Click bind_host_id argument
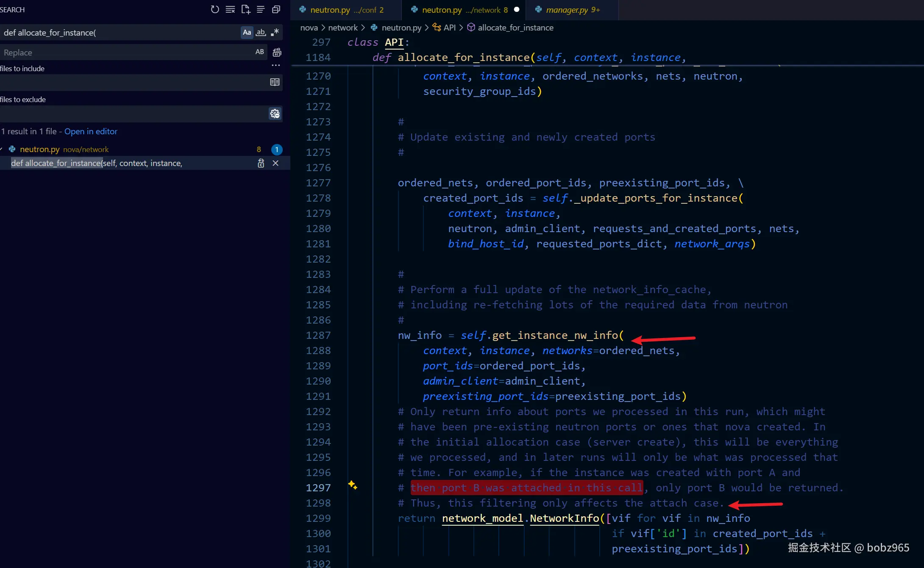Viewport: 924px width, 568px height. tap(486, 244)
